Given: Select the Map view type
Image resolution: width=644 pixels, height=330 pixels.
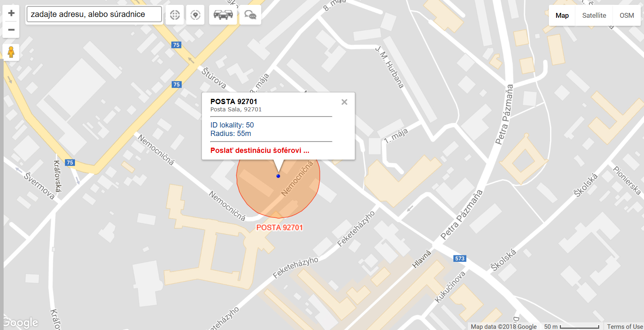Looking at the screenshot, I should point(562,15).
